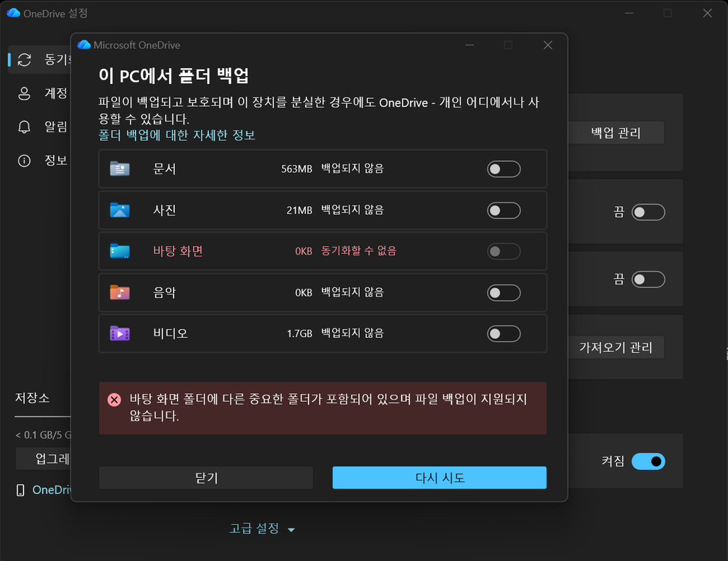Click the 21MB size text for 사진
The image size is (728, 561).
299,210
